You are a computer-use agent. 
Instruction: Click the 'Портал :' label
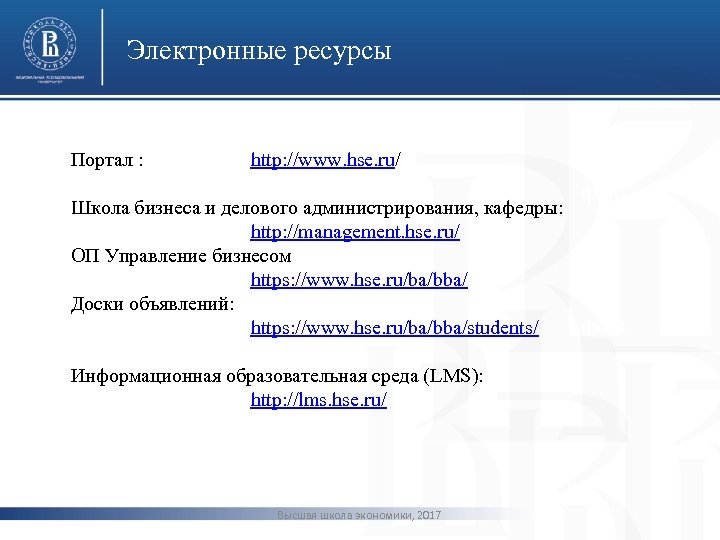tap(107, 160)
